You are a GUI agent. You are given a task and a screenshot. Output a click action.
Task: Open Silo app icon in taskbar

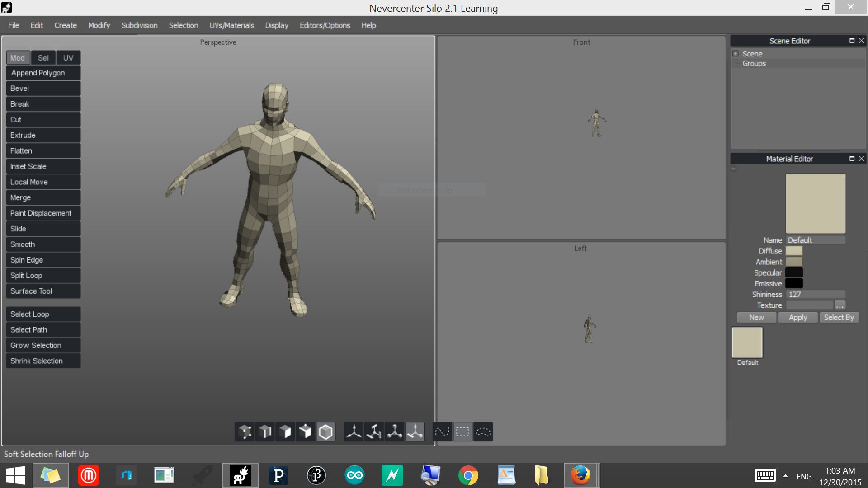point(241,475)
